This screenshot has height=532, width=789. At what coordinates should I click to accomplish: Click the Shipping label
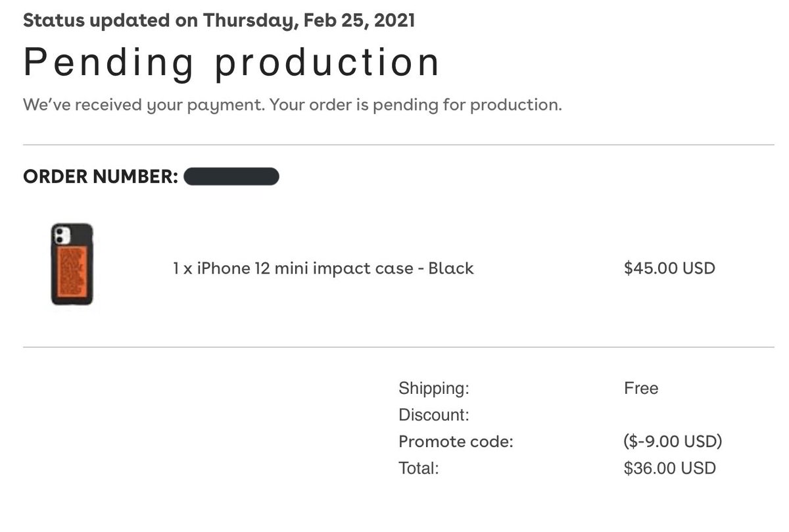pos(433,389)
